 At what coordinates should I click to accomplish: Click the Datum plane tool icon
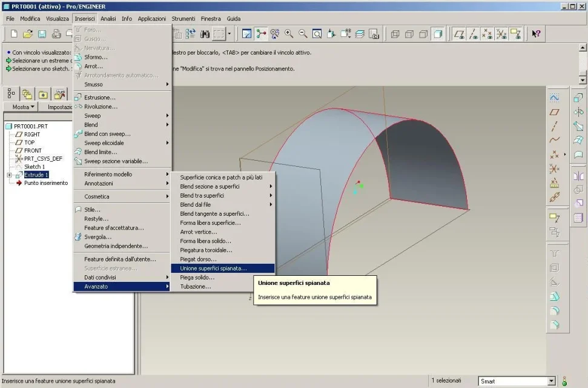(554, 112)
